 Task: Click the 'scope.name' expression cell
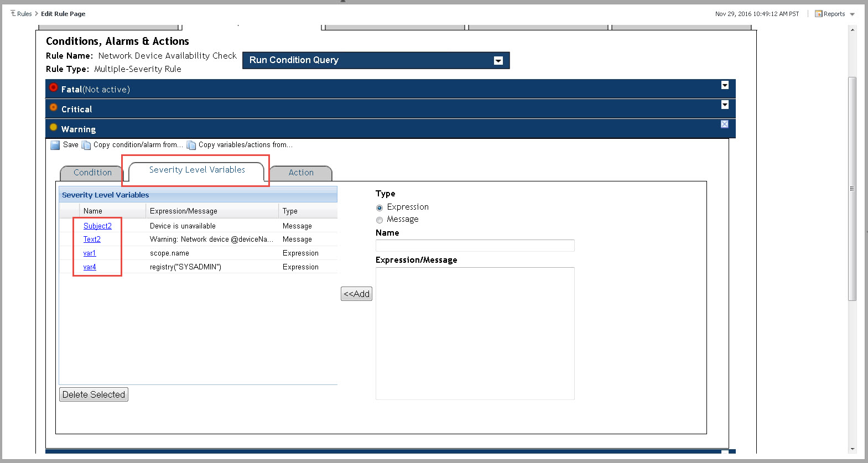(x=169, y=253)
